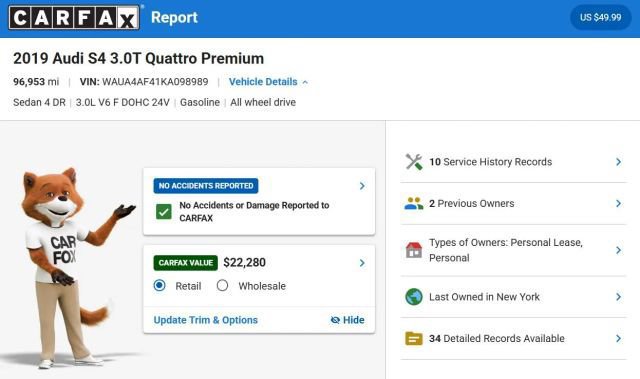This screenshot has height=379, width=640.
Task: Click Types of Owners: Personal Lease text
Action: click(x=506, y=250)
